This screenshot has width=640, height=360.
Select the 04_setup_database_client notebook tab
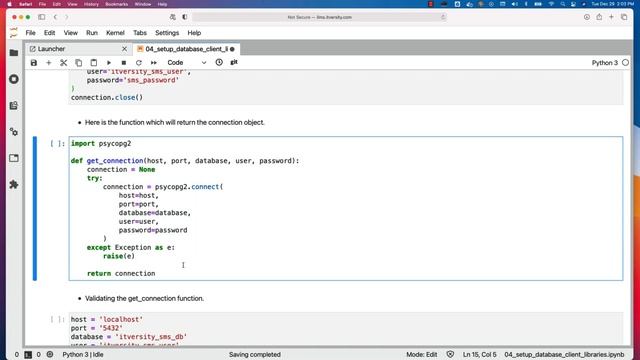click(186, 49)
